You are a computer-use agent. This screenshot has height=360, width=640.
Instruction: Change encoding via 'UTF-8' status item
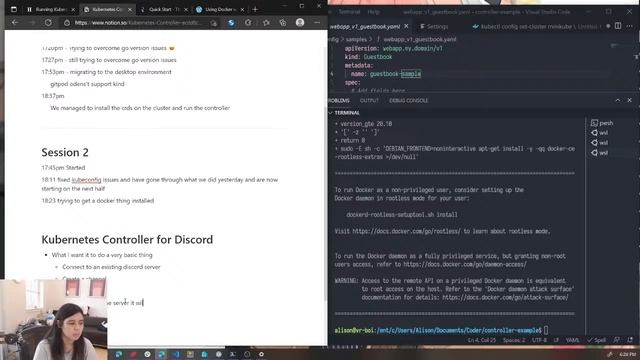pos(539,340)
